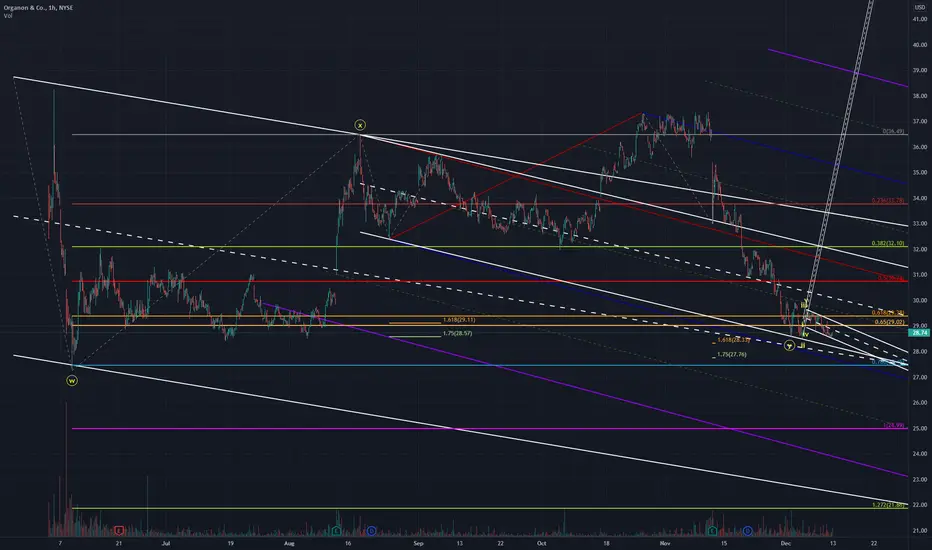Select the 1.618(29.11) extension label
Image resolution: width=932 pixels, height=550 pixels.
pos(459,320)
